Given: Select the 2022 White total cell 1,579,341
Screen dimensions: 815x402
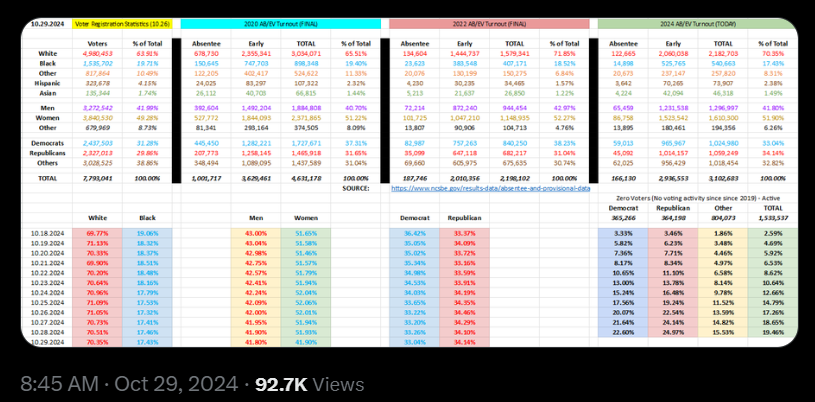Looking at the screenshot, I should (x=515, y=54).
